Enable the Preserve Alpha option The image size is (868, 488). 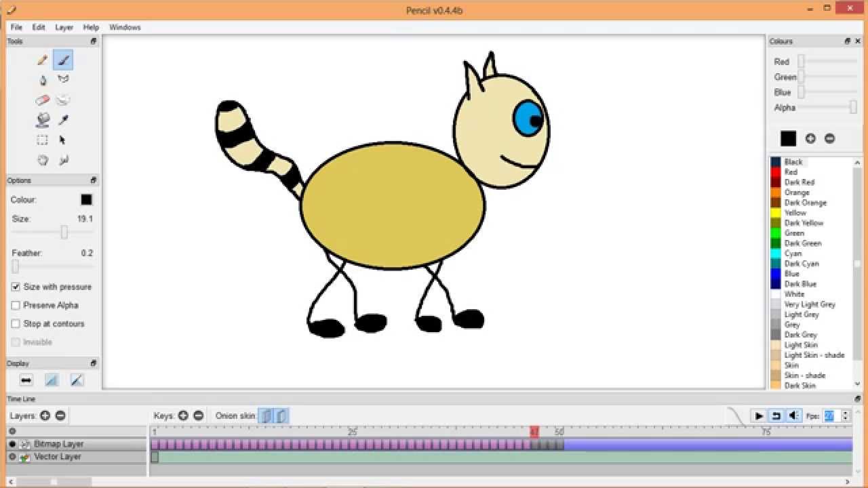[x=15, y=305]
